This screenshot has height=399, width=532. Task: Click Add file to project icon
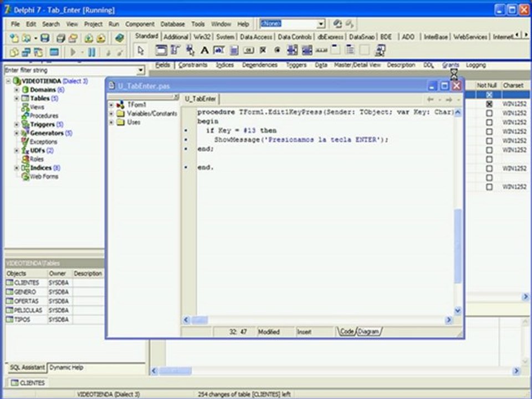(x=89, y=38)
